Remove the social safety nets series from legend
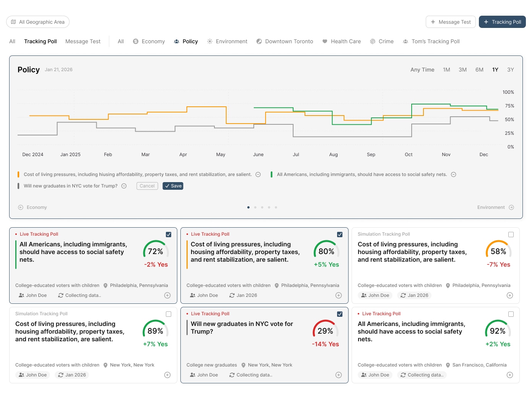This screenshot has height=409, width=532. click(454, 174)
